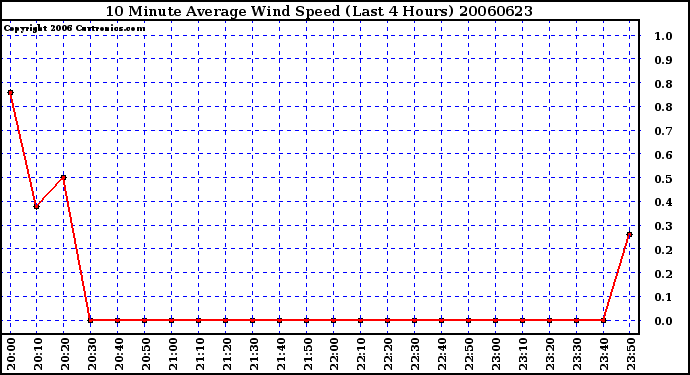Click the 0.6 value on the speed axis

pos(663,155)
